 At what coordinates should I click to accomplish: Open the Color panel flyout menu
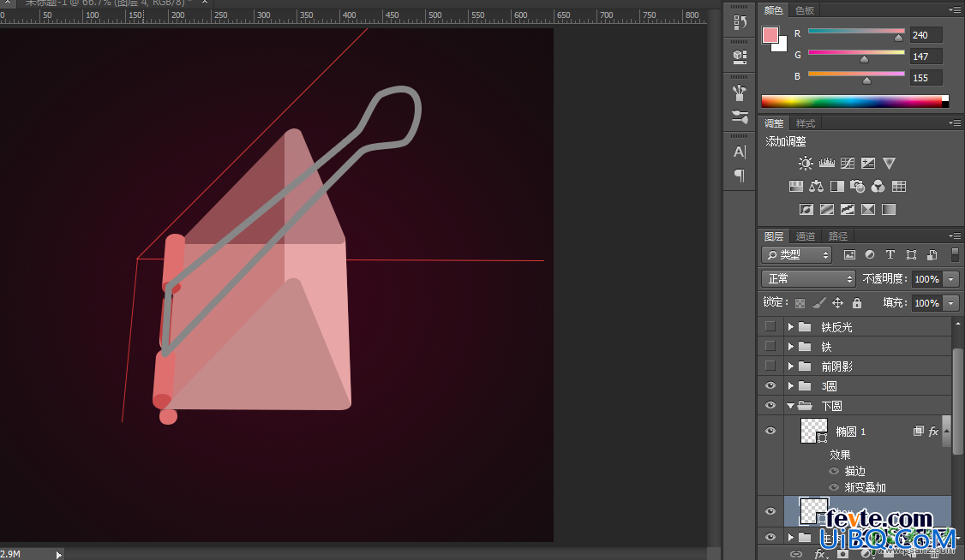click(955, 10)
